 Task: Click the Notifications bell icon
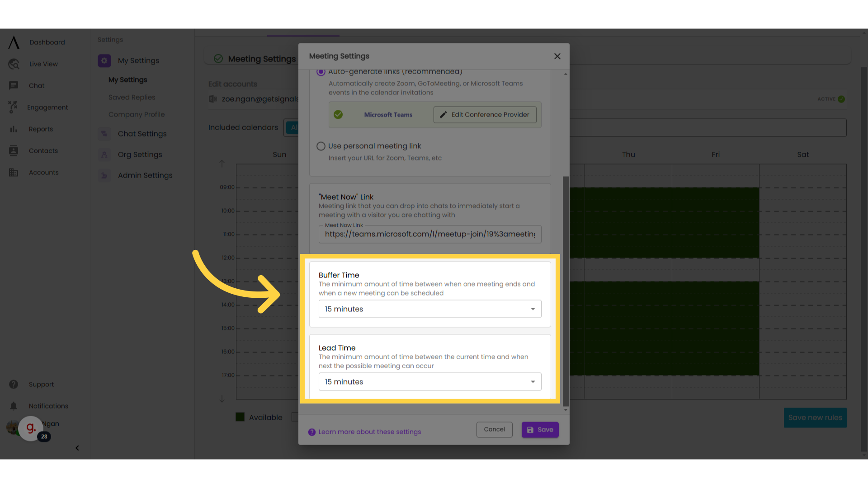(x=13, y=406)
